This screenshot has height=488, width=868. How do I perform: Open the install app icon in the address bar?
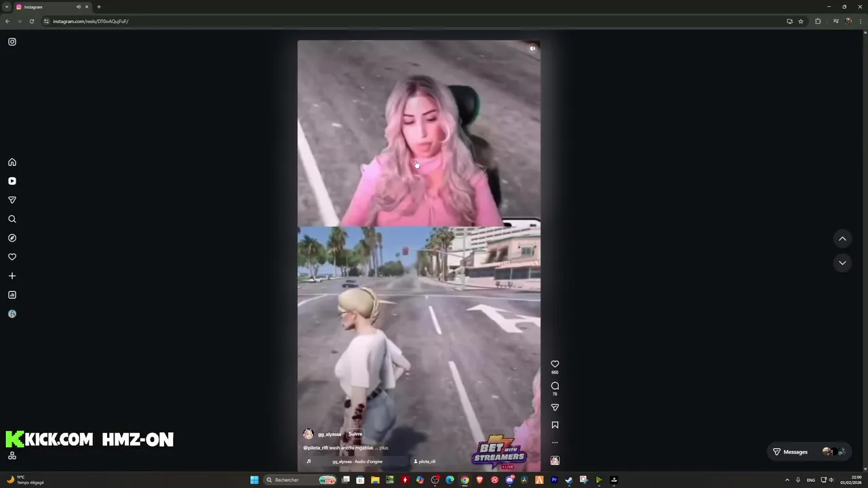(x=789, y=21)
